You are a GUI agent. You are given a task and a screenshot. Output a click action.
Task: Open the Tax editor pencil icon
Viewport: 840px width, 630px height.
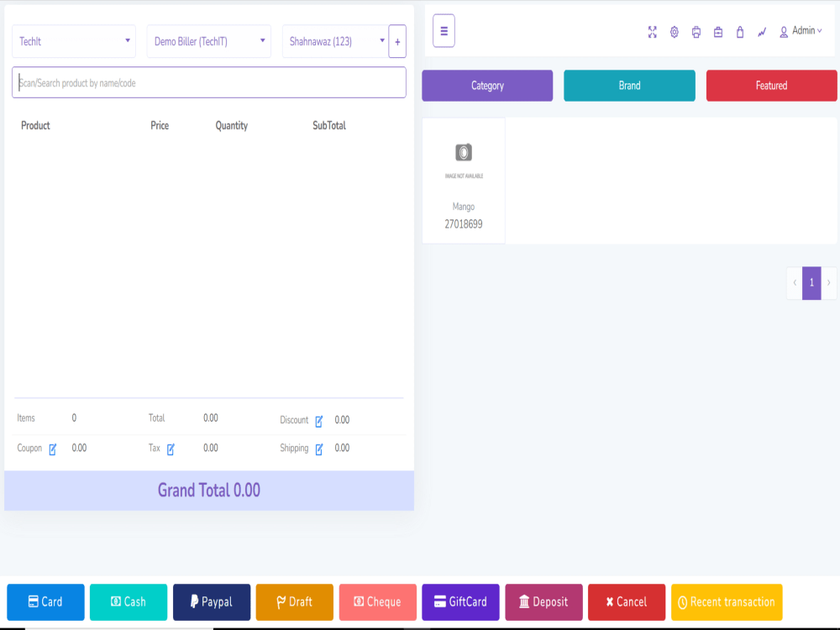point(171,448)
